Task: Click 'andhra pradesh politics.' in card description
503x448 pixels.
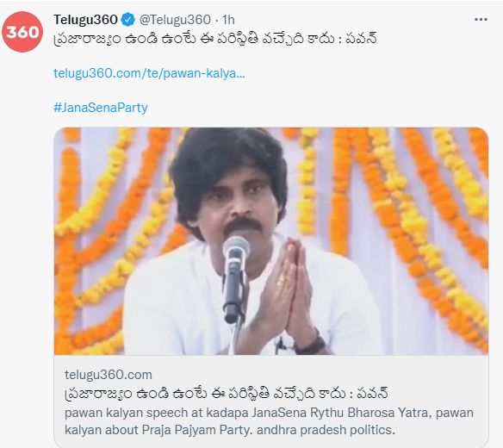Action: (x=326, y=430)
